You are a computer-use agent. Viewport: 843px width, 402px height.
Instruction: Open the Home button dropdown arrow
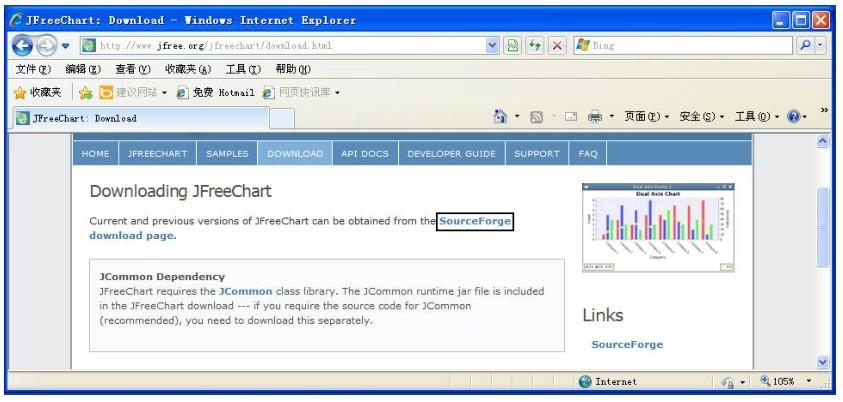(517, 116)
